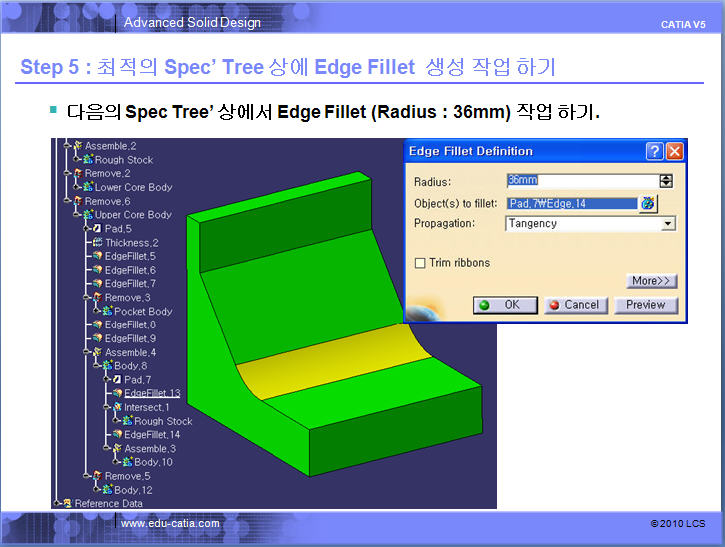Collapse the Upper Core Body node
Viewport: 725px width, 547px height.
77,215
